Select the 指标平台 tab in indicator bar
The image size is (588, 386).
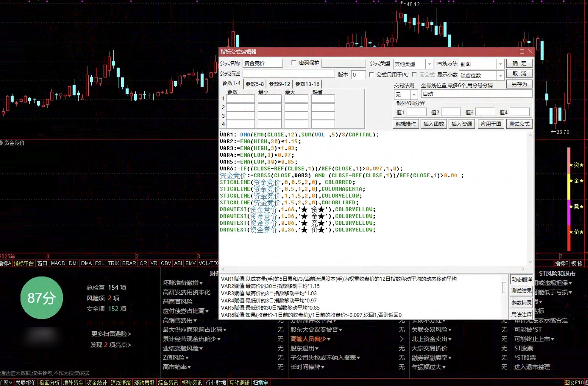24,263
